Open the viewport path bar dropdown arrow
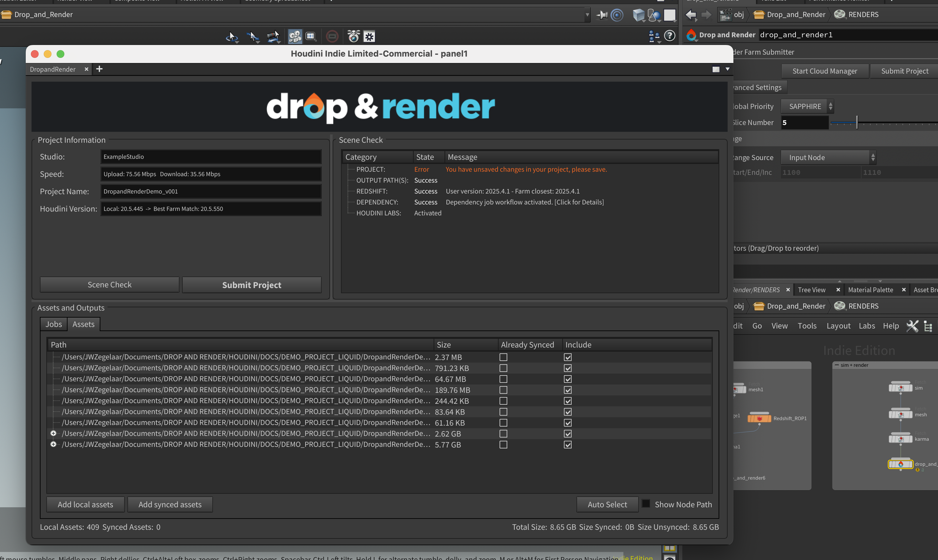 (587, 15)
